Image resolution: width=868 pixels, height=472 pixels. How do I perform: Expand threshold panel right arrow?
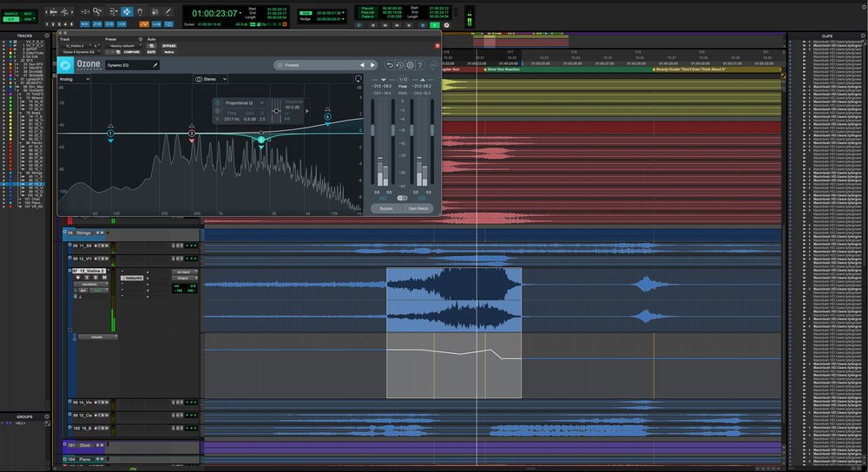pyautogui.click(x=307, y=111)
